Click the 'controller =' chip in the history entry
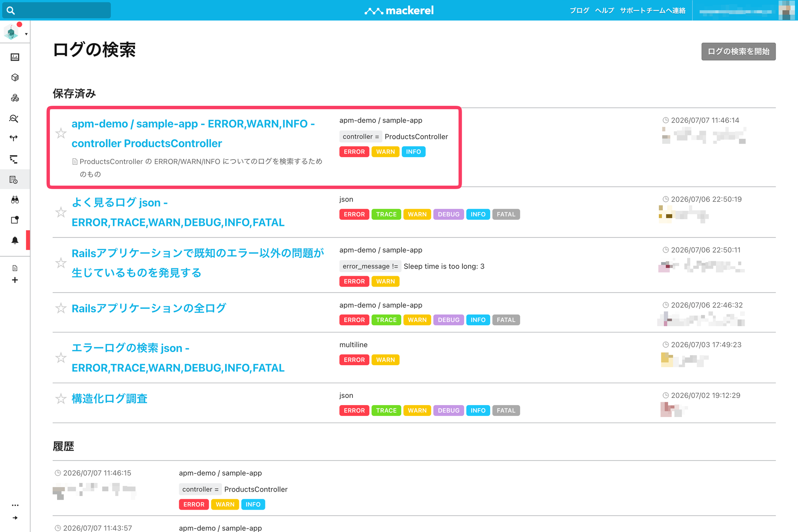The height and width of the screenshot is (532, 798). click(200, 489)
